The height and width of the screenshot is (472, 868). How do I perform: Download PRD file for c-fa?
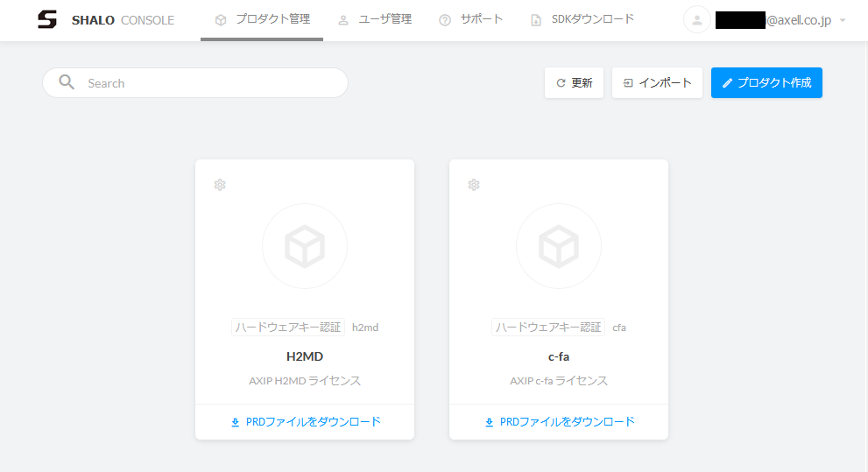click(x=559, y=422)
